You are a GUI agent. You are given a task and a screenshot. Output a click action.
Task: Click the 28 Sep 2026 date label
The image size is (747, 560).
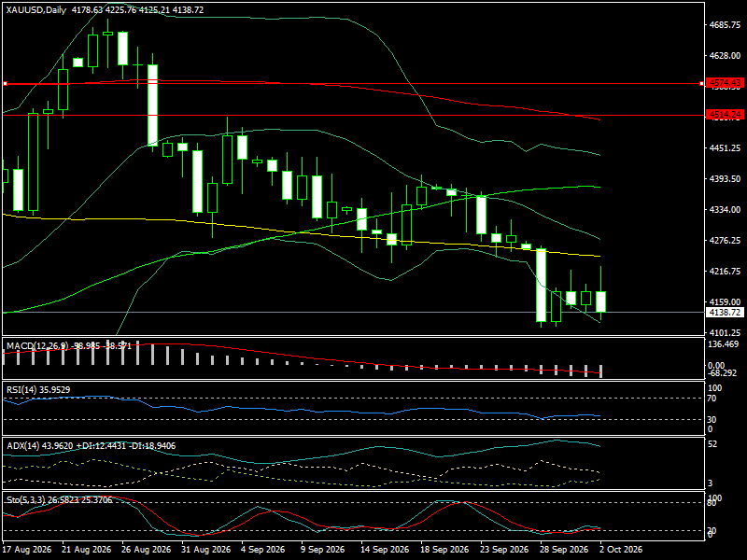coord(564,549)
